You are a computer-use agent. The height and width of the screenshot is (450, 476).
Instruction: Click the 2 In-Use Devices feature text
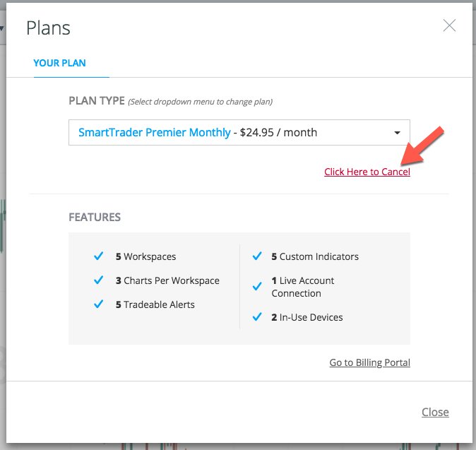point(307,317)
